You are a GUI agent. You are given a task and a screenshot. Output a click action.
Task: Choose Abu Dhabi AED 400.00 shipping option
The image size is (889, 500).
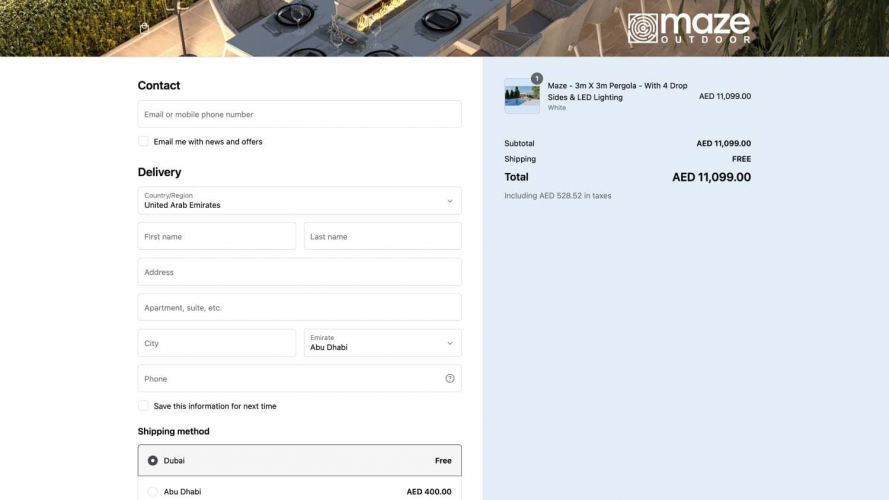(x=153, y=491)
